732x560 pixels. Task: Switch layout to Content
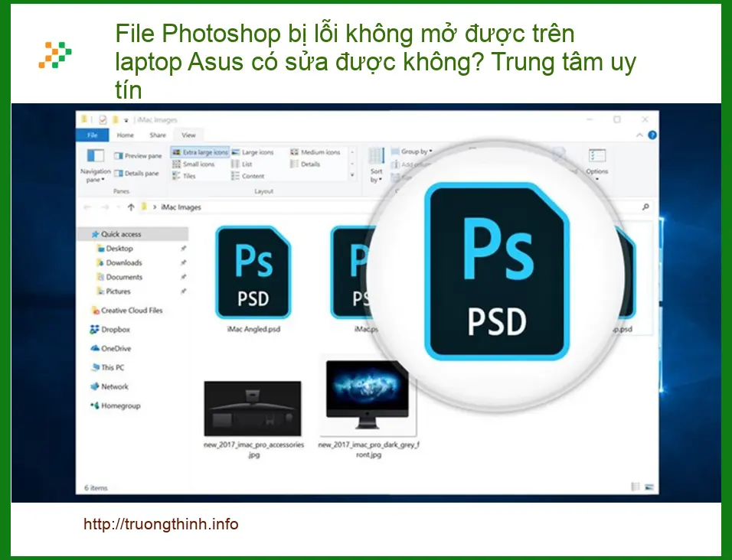248,176
